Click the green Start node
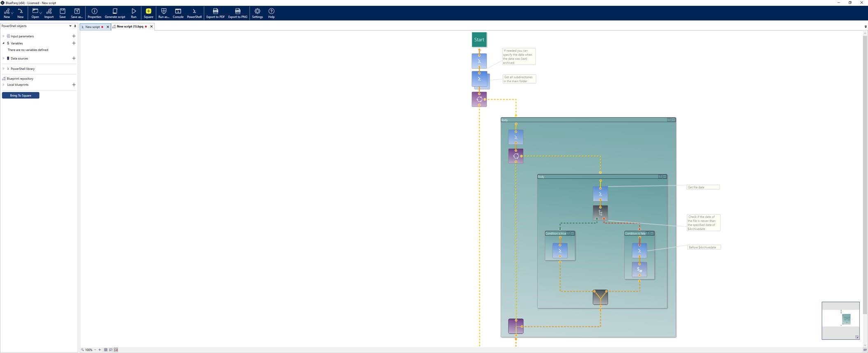This screenshot has height=353, width=868. [479, 40]
